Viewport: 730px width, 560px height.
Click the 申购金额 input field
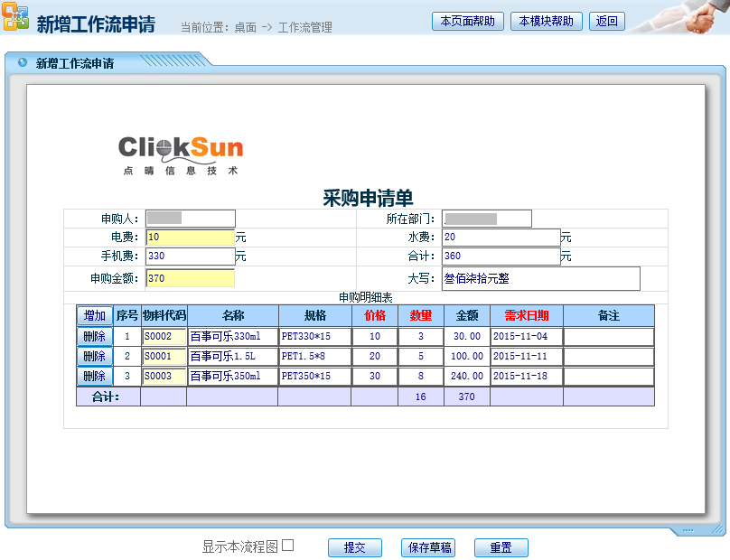189,278
